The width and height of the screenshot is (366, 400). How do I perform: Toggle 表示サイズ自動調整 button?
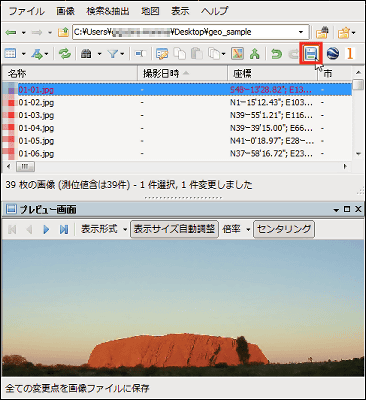point(174,229)
